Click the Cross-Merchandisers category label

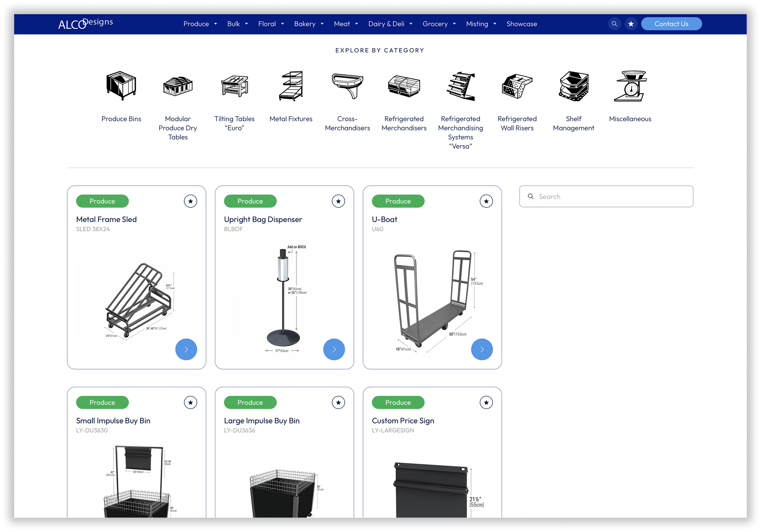coord(348,124)
